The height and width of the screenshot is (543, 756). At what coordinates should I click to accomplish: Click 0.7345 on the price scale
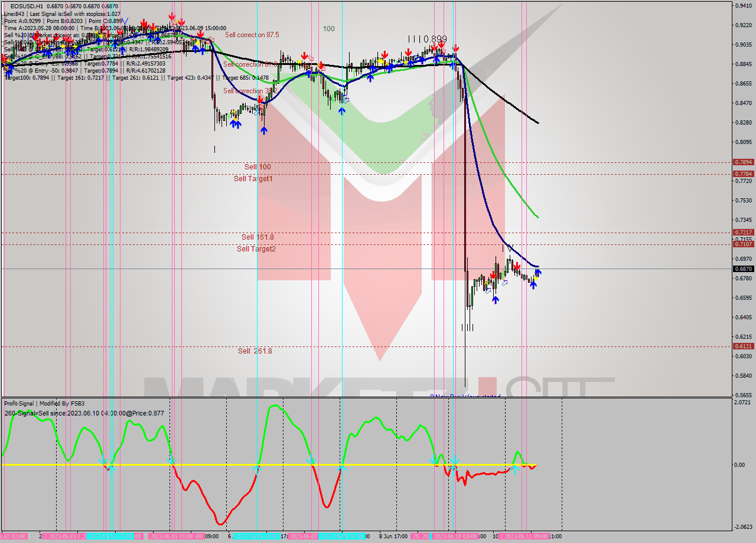pos(743,220)
